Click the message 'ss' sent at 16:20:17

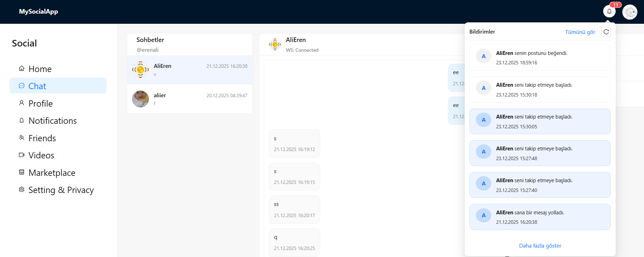[x=295, y=209]
